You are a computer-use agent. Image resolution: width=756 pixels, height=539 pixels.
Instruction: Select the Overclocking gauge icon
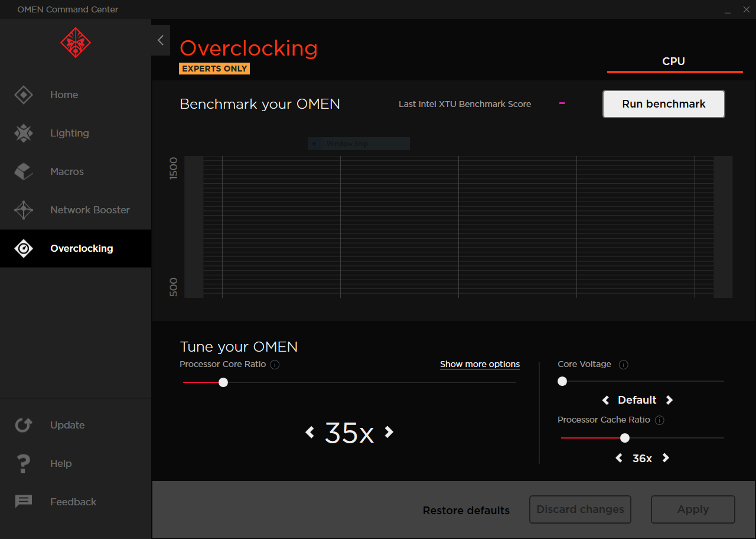point(24,248)
